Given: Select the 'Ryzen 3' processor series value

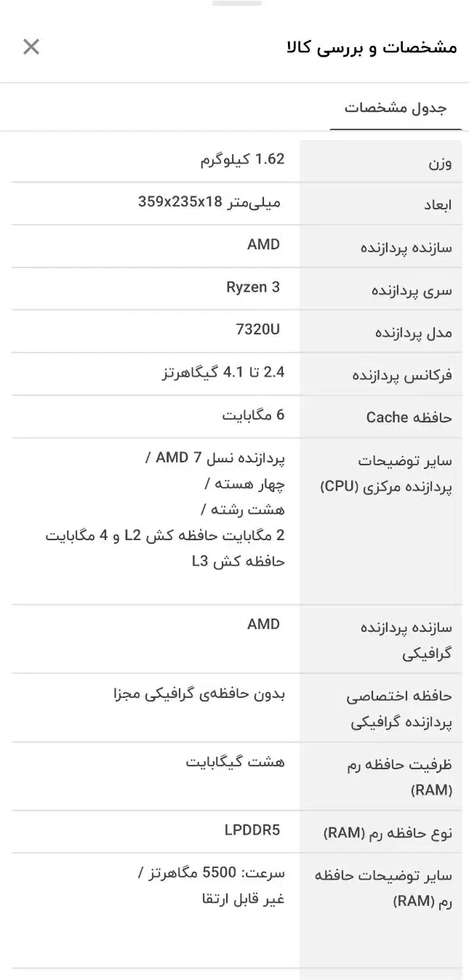Looking at the screenshot, I should tap(252, 287).
